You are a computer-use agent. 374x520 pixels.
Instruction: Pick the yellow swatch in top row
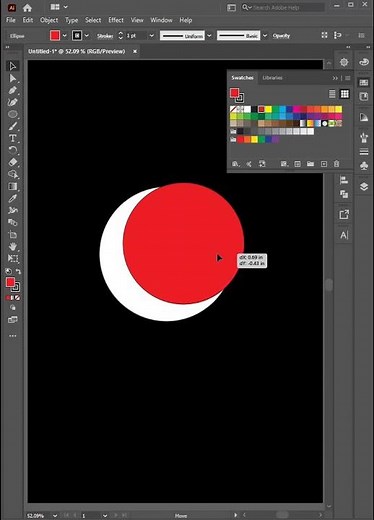coord(268,109)
